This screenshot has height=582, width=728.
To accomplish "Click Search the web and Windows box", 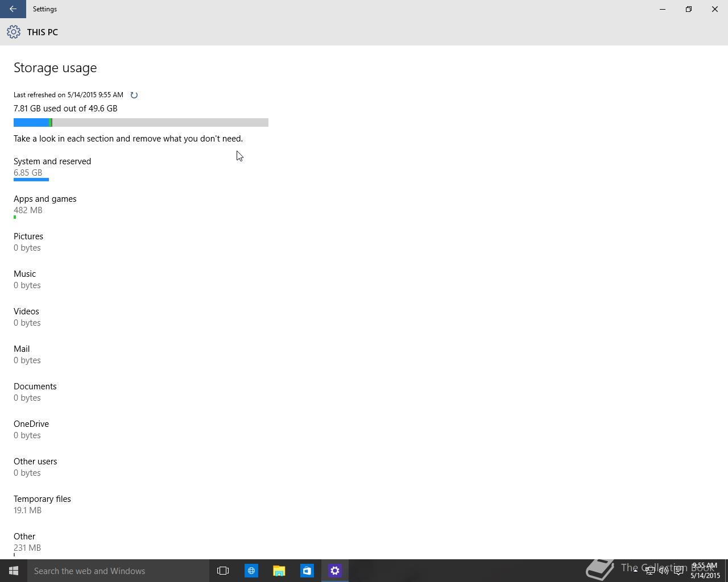I will tap(118, 571).
